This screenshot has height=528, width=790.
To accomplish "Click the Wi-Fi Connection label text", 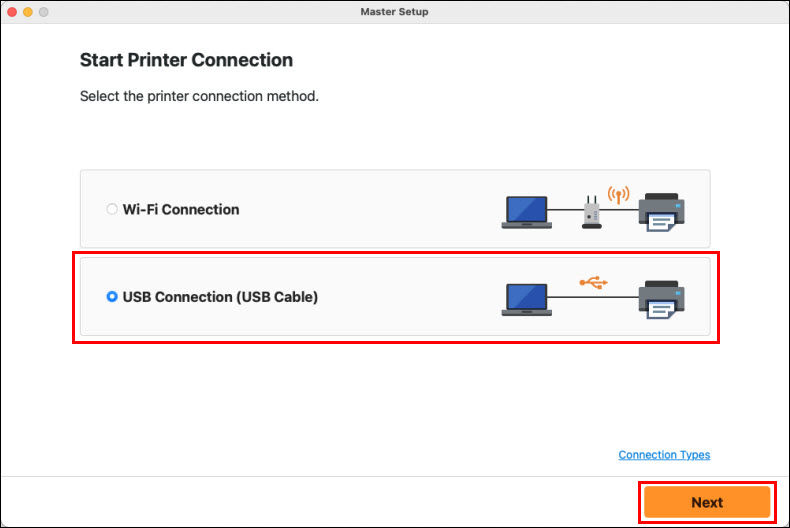I will tap(181, 210).
